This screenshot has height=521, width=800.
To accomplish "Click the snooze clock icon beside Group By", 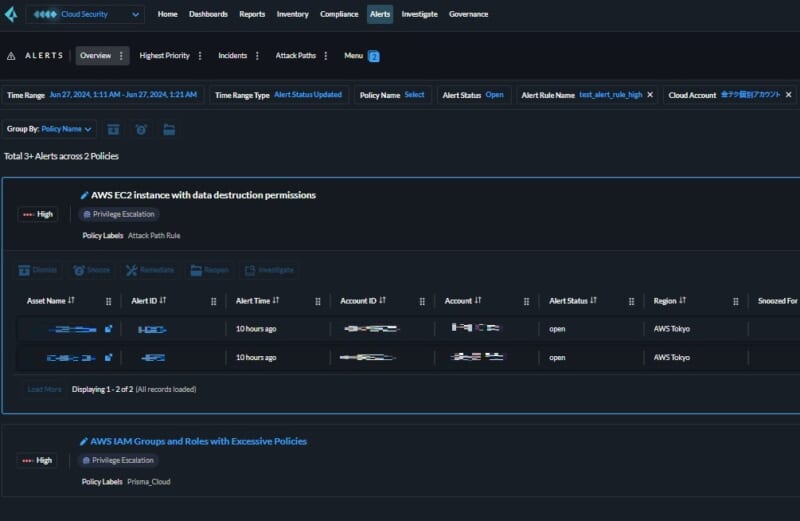I will 141,129.
